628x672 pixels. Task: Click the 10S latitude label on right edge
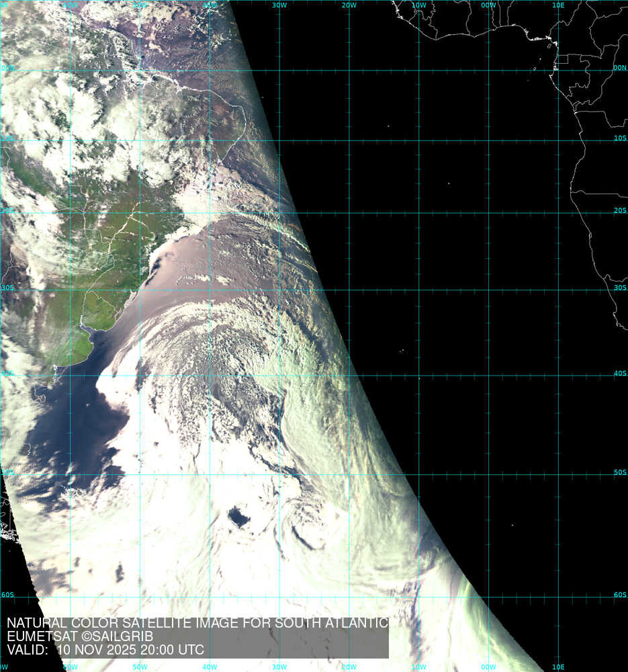tap(620, 138)
